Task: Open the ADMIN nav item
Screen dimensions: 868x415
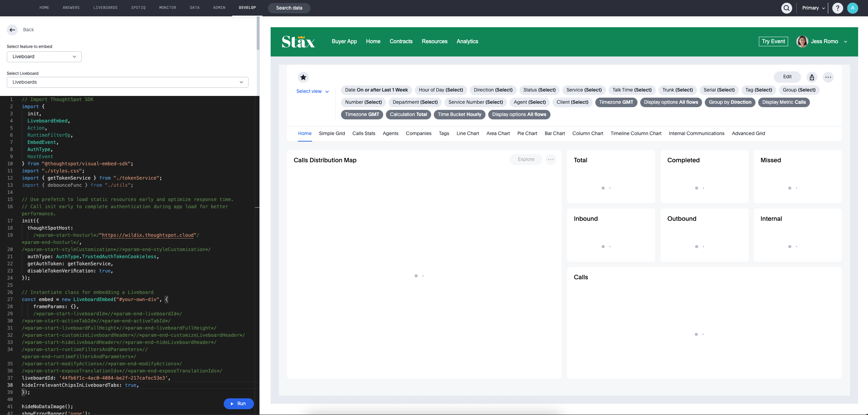Action: coord(219,8)
